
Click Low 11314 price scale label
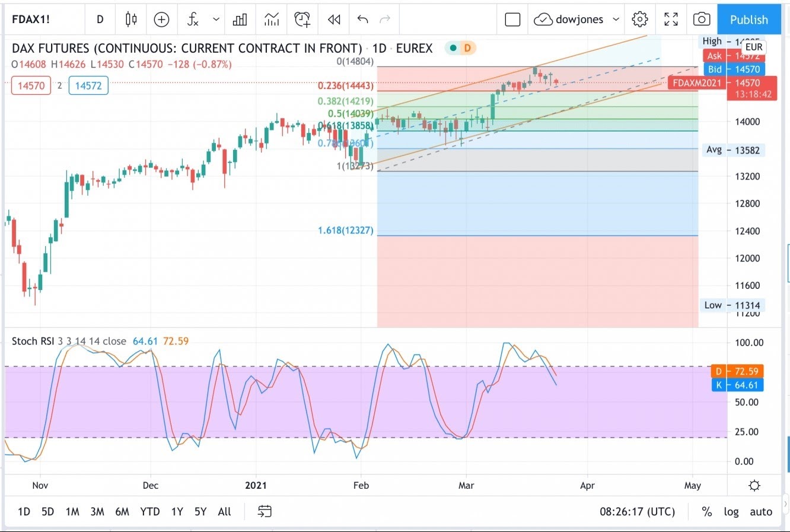click(x=732, y=305)
